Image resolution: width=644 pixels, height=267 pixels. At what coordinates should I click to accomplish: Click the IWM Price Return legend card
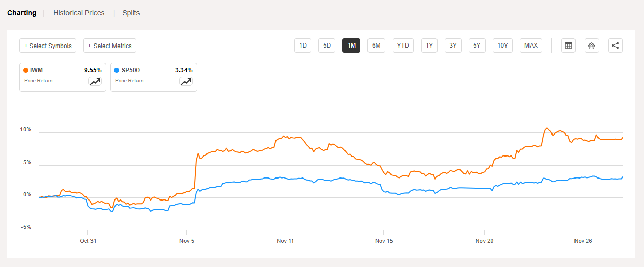click(56, 77)
